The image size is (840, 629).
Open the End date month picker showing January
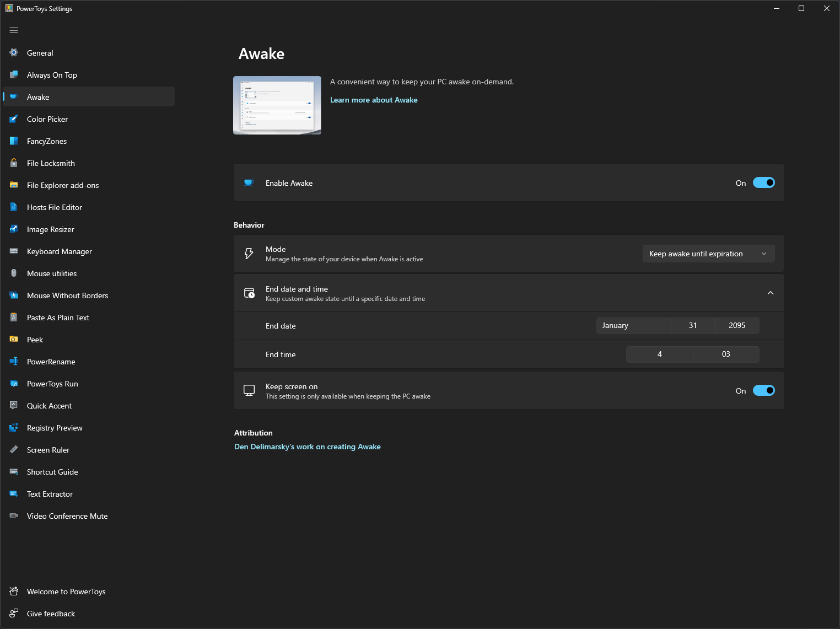pos(633,325)
